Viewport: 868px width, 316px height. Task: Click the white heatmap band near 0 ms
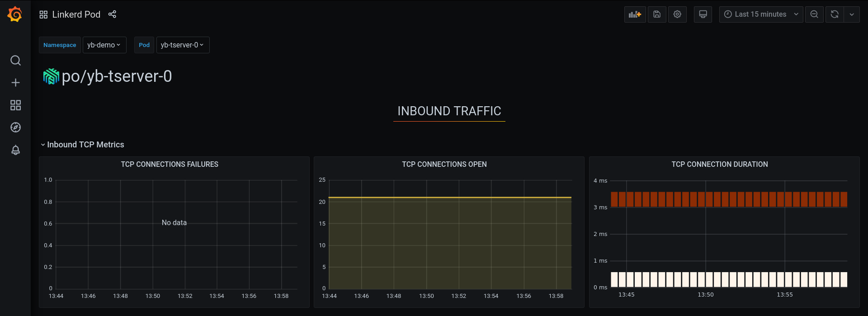729,279
